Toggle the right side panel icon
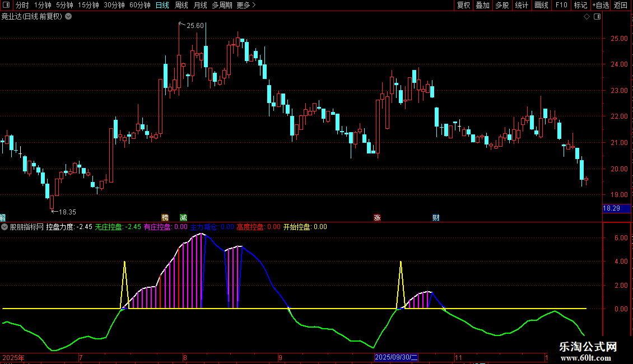The height and width of the screenshot is (364, 633). click(x=597, y=17)
